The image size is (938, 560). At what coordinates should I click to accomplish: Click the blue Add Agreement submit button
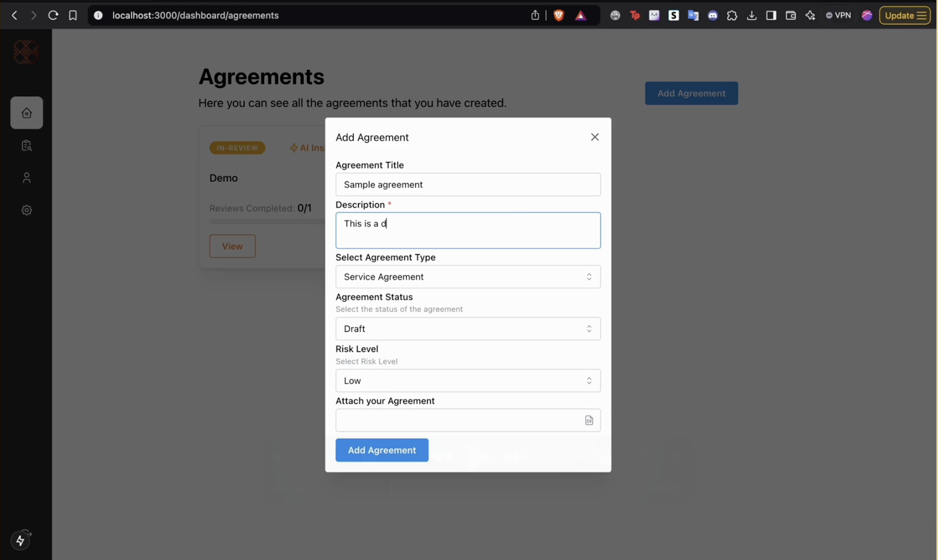coord(382,450)
